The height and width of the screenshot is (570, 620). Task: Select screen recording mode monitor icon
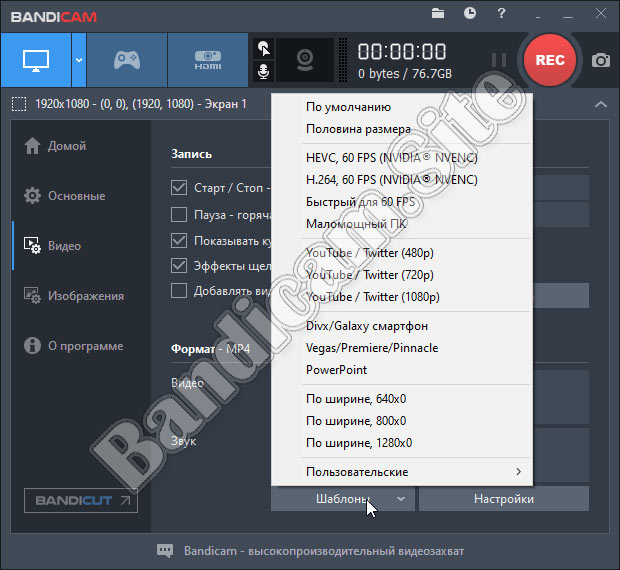tap(35, 60)
